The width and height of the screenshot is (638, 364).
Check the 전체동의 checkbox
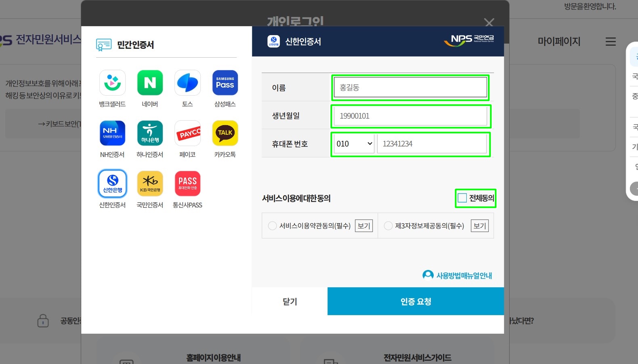point(462,198)
